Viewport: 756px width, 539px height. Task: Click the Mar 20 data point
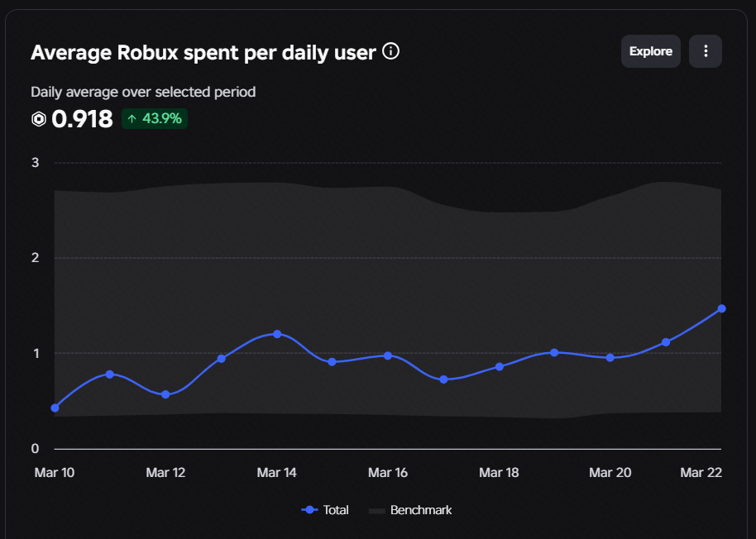coord(610,357)
